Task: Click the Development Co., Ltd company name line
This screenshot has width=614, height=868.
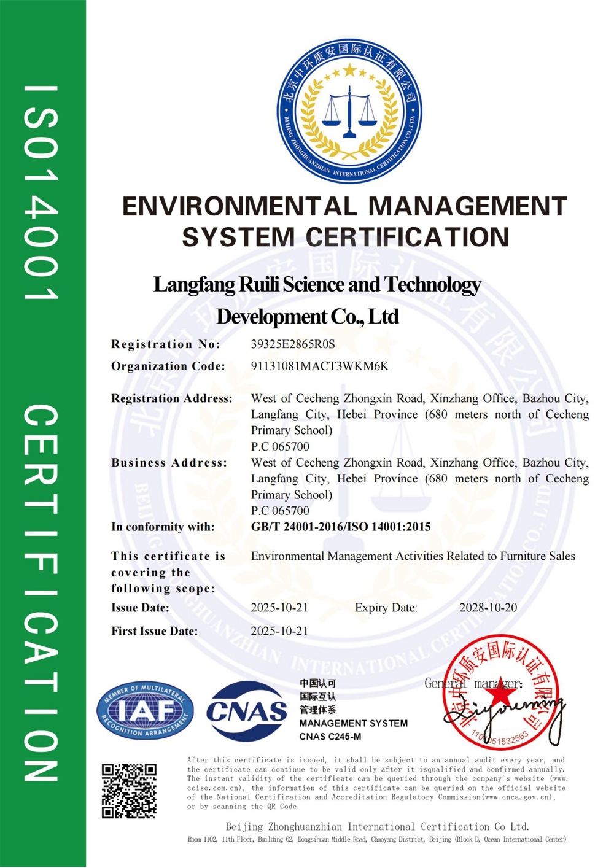Action: pyautogui.click(x=308, y=317)
